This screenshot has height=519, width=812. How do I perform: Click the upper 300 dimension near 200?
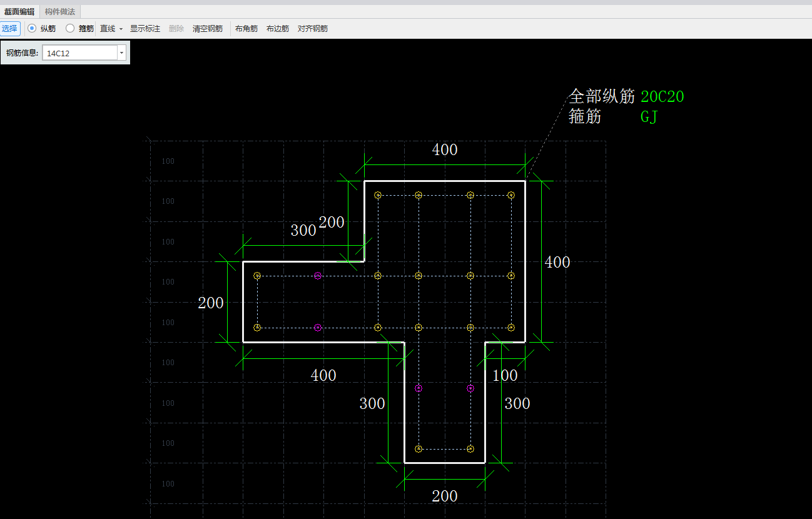click(303, 231)
